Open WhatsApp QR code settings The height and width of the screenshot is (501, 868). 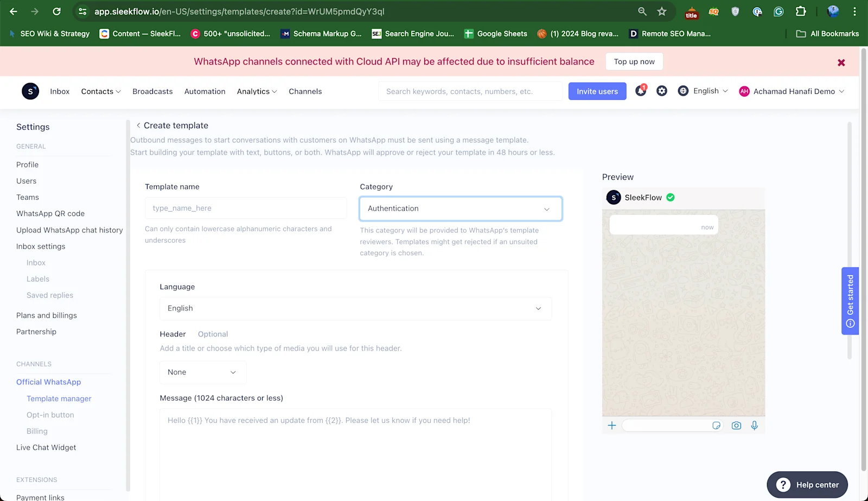click(x=50, y=213)
